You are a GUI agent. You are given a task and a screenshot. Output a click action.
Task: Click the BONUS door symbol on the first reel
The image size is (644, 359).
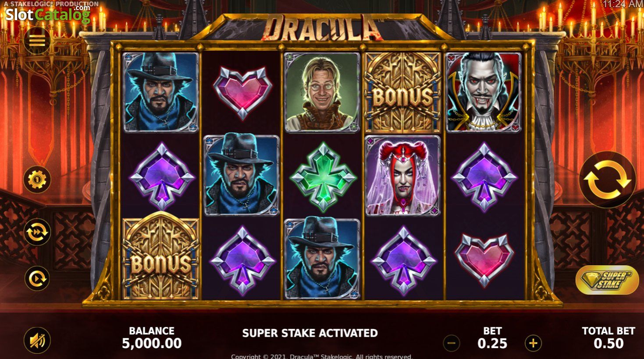click(161, 259)
